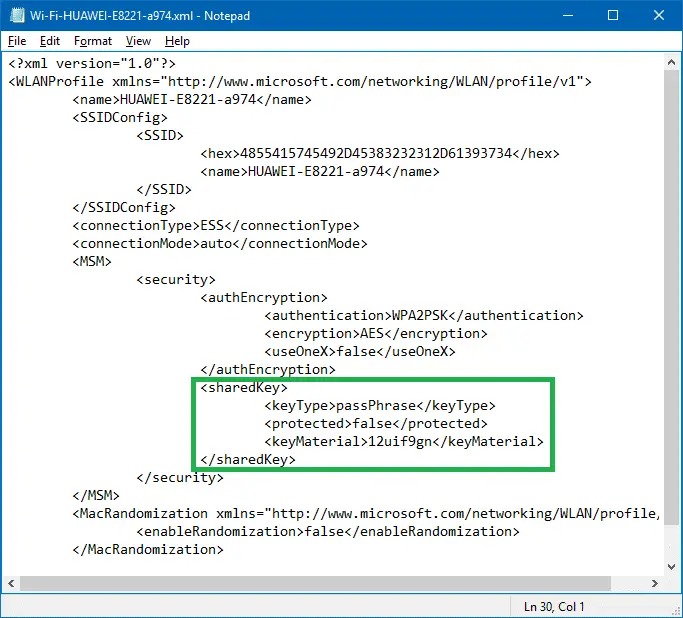Image resolution: width=683 pixels, height=618 pixels.
Task: Click the enableRandomization false line
Action: [x=328, y=531]
